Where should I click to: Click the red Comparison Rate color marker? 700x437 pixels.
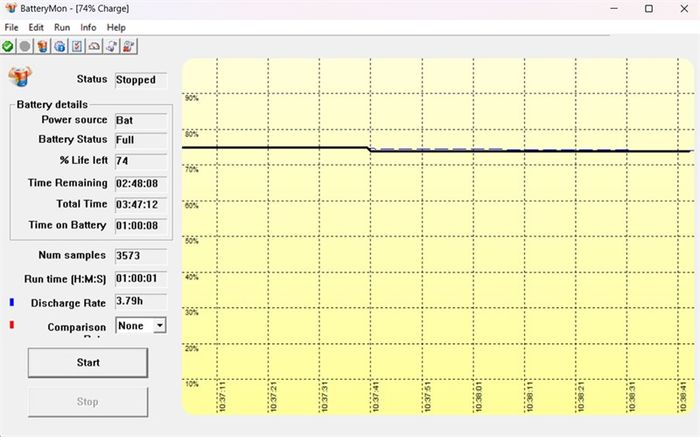click(12, 325)
